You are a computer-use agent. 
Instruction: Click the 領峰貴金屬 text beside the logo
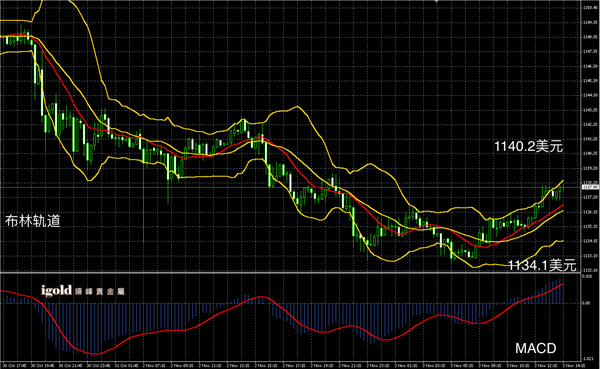(100, 292)
